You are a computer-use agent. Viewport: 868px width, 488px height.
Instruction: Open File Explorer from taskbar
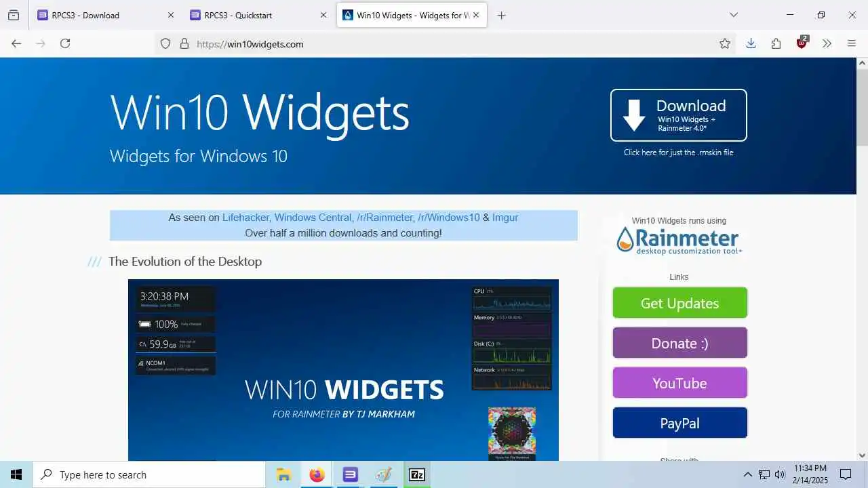[283, 474]
